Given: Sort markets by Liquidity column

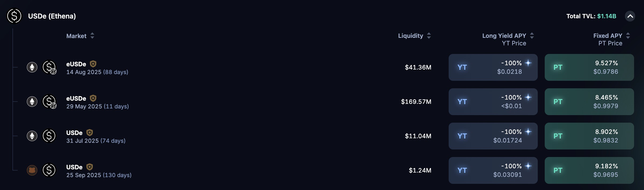Looking at the screenshot, I should [429, 36].
